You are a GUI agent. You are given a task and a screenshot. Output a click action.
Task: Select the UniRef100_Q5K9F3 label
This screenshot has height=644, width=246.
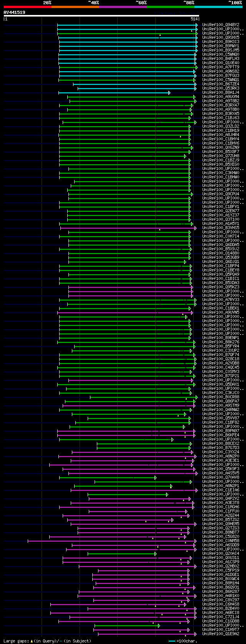[221, 469]
